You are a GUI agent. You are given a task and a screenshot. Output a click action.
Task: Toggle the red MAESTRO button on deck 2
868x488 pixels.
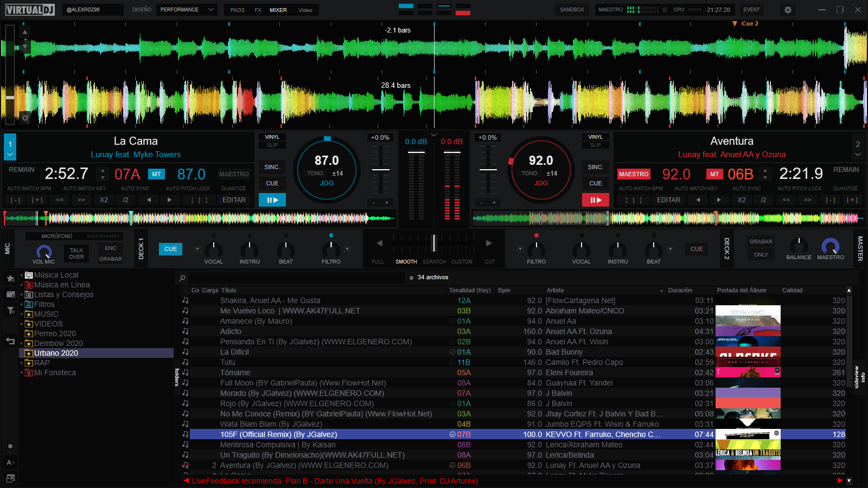(634, 174)
